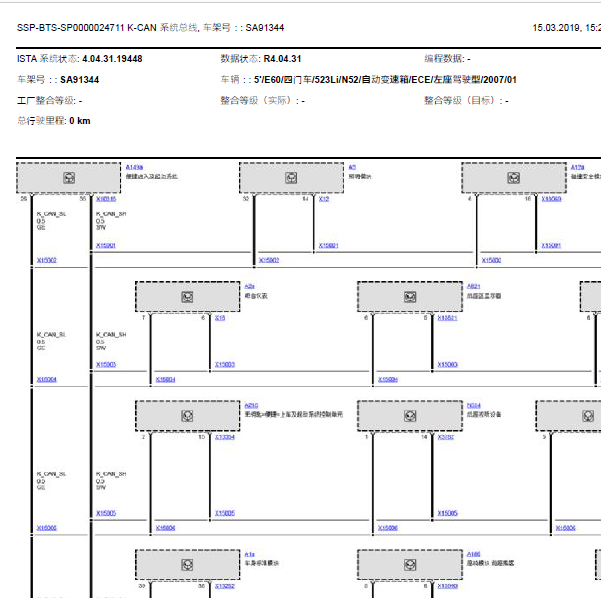
Task: Click the icon in the rear-seat audio-visual device box
Action: (x=410, y=416)
